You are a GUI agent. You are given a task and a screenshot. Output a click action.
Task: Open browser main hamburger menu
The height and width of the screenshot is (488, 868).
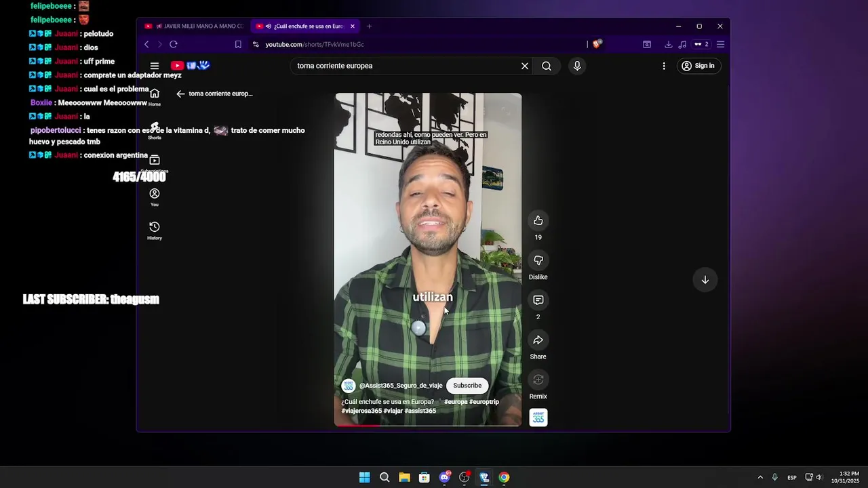720,44
